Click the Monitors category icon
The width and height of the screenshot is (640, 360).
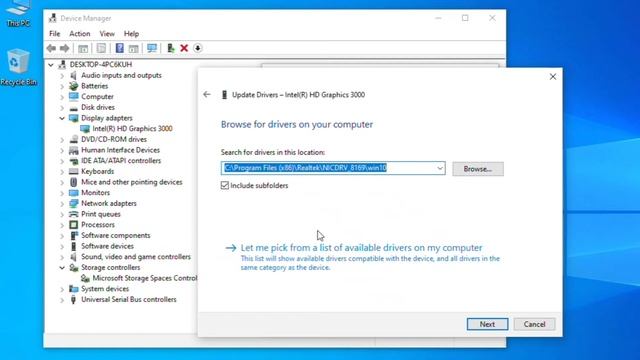(x=73, y=193)
